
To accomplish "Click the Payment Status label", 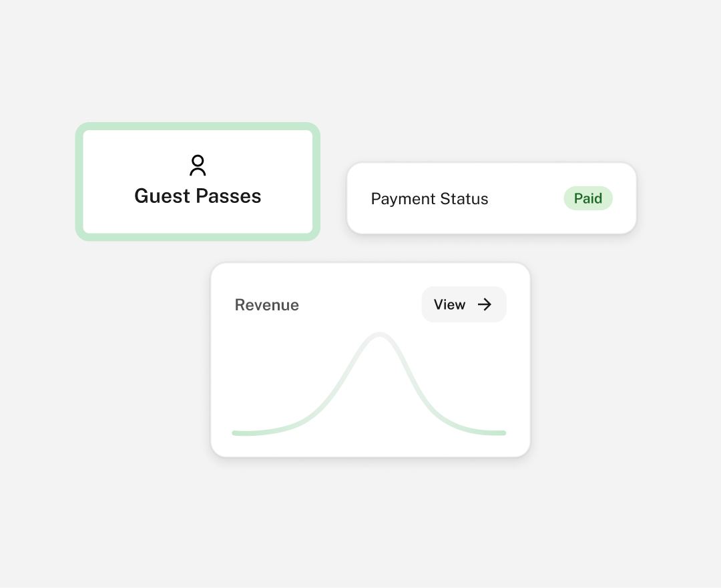I will (x=429, y=199).
